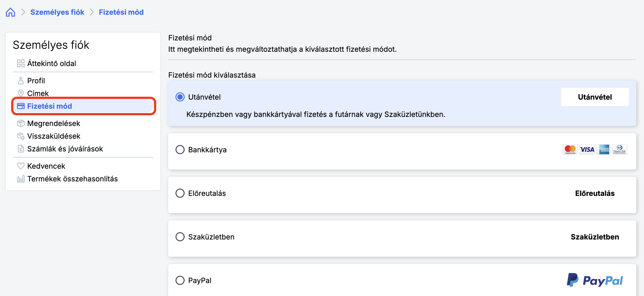This screenshot has height=296, width=644.
Task: Select the Szaküzletben radio button
Action: coord(180,237)
